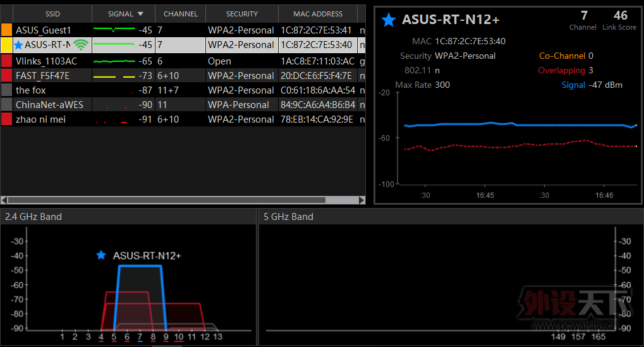Sort by the SSID column header
The height and width of the screenshot is (347, 644).
pos(52,14)
